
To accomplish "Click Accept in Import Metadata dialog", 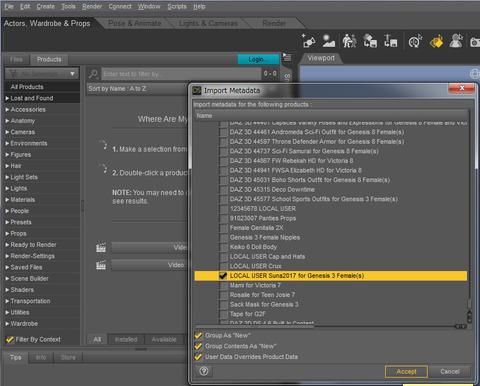I will tap(406, 371).
